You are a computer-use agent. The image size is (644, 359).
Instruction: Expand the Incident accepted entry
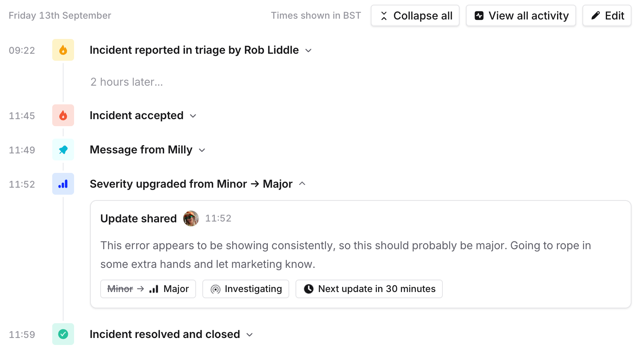click(193, 116)
